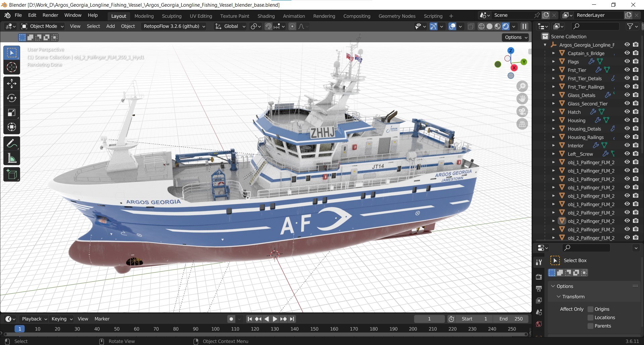Pick the Annotate pencil tool

(x=12, y=144)
